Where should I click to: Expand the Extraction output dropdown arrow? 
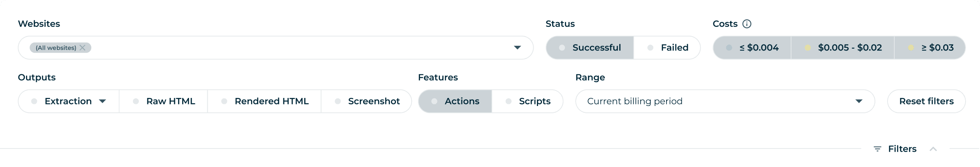click(x=102, y=101)
